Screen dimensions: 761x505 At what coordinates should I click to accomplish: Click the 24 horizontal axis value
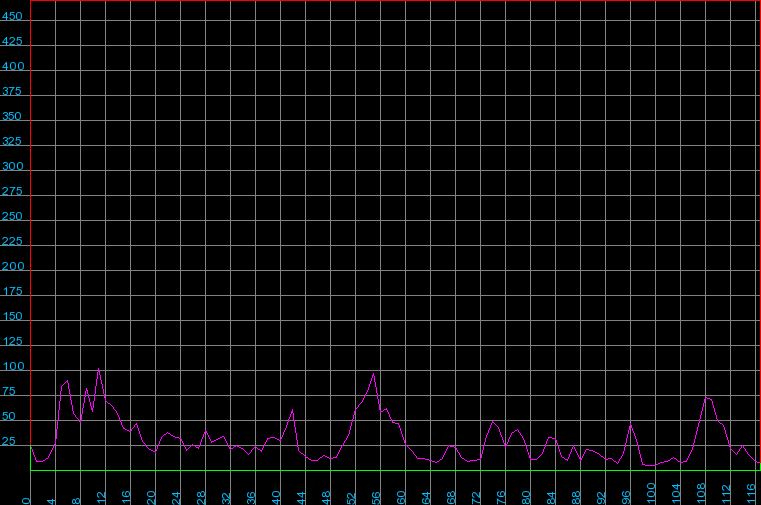point(176,498)
